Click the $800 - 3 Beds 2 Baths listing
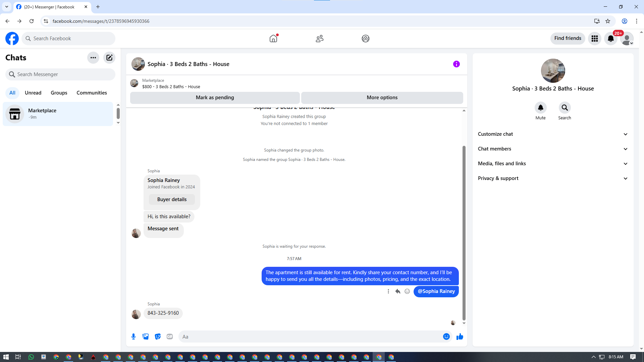 click(x=171, y=87)
